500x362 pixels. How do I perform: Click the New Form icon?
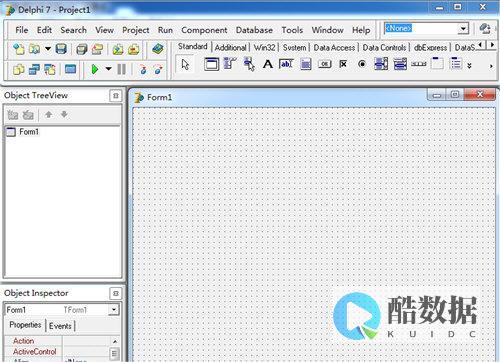[70, 70]
